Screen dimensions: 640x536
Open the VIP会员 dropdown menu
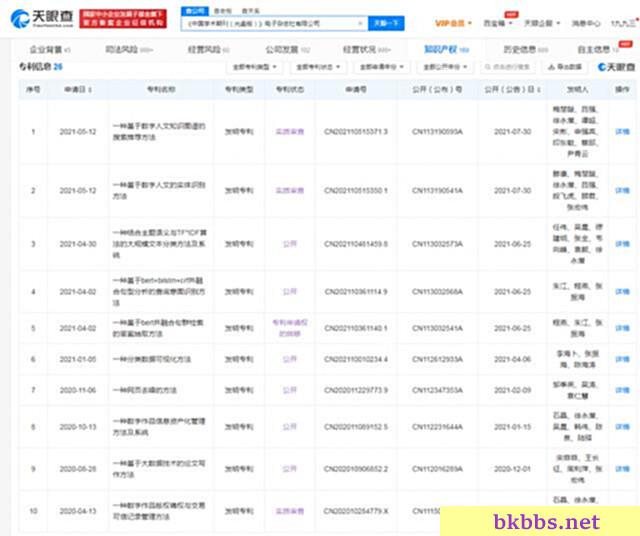(453, 23)
